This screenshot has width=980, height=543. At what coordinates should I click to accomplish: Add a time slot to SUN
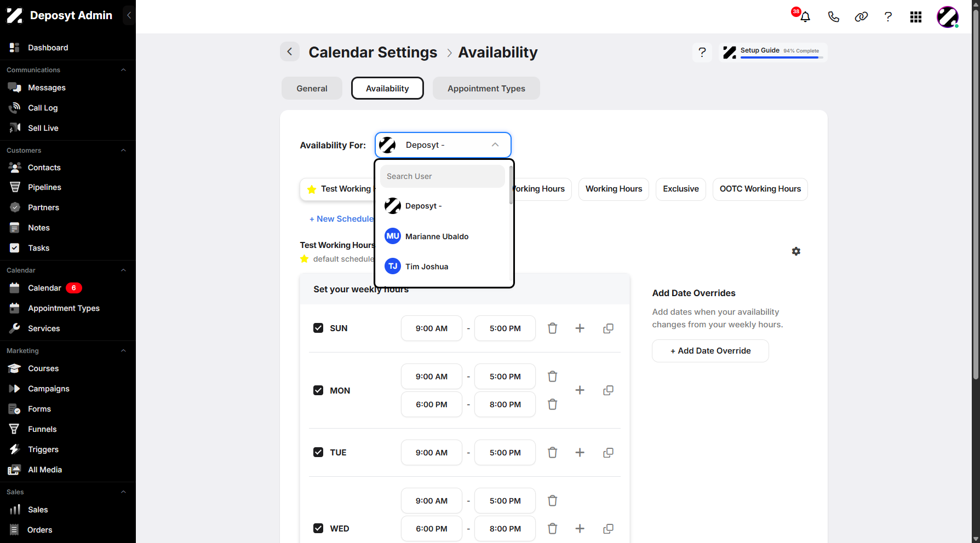(580, 328)
